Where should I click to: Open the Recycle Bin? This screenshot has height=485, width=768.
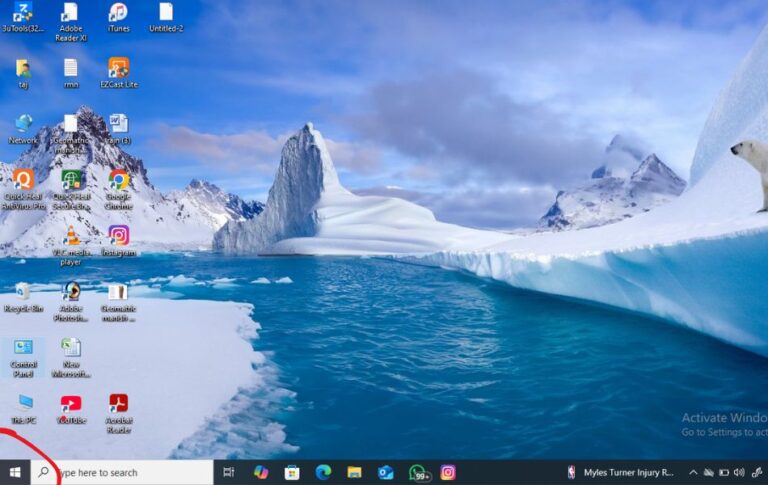click(22, 291)
